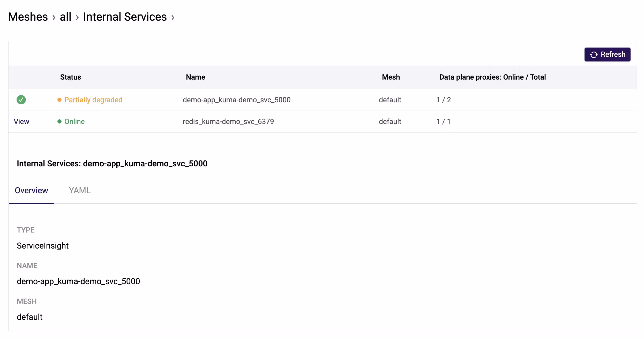Click the Status column header
This screenshot has width=644, height=340.
tap(70, 77)
